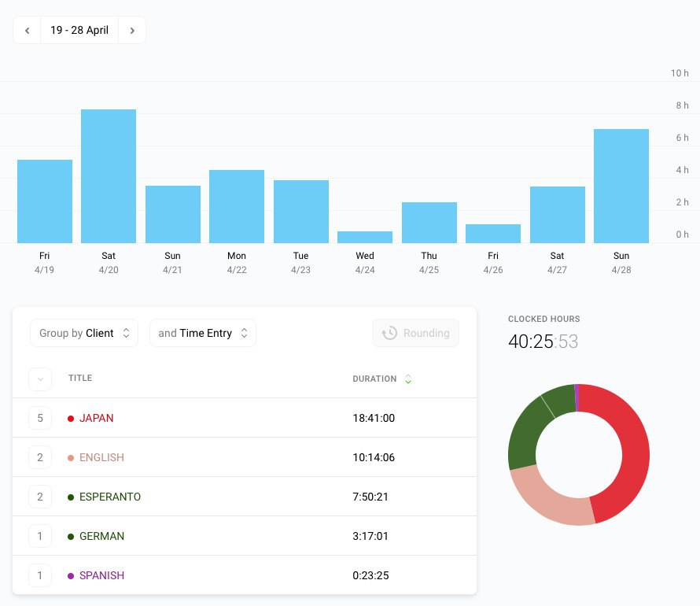Expand the ESPERANTO row count box
Viewport: 700px width, 606px height.
pyautogui.click(x=40, y=497)
